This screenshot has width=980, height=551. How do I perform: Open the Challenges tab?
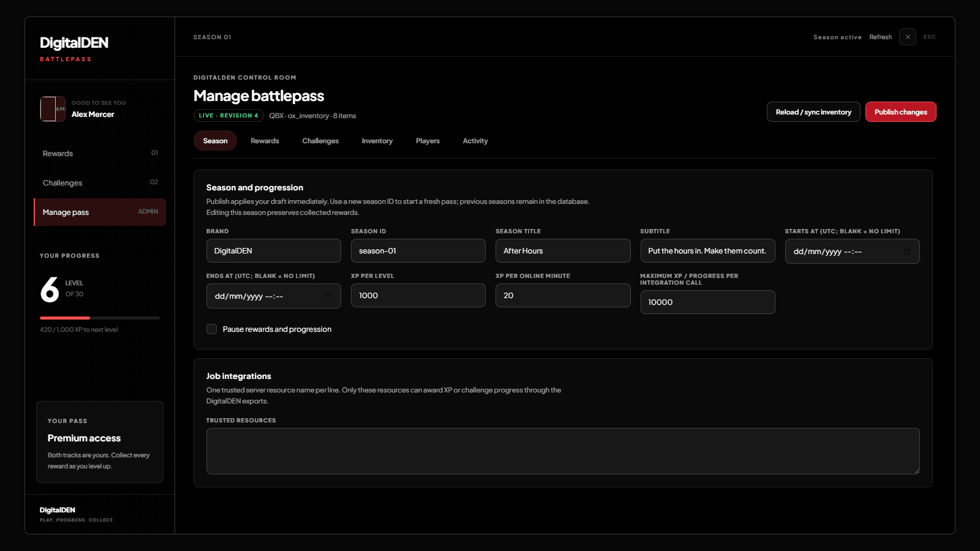pos(320,141)
